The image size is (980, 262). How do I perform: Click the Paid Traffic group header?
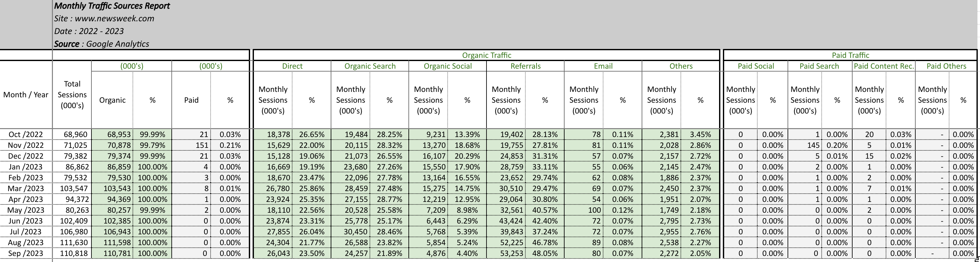[850, 55]
